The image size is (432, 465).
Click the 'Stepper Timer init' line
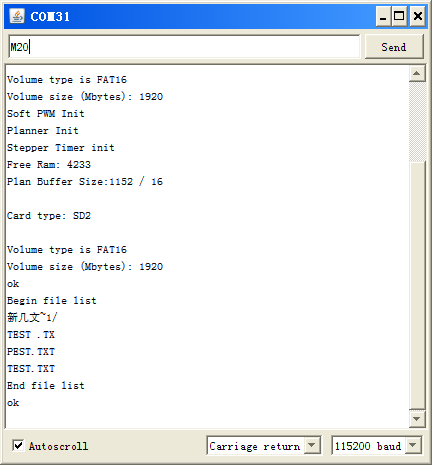click(61, 148)
